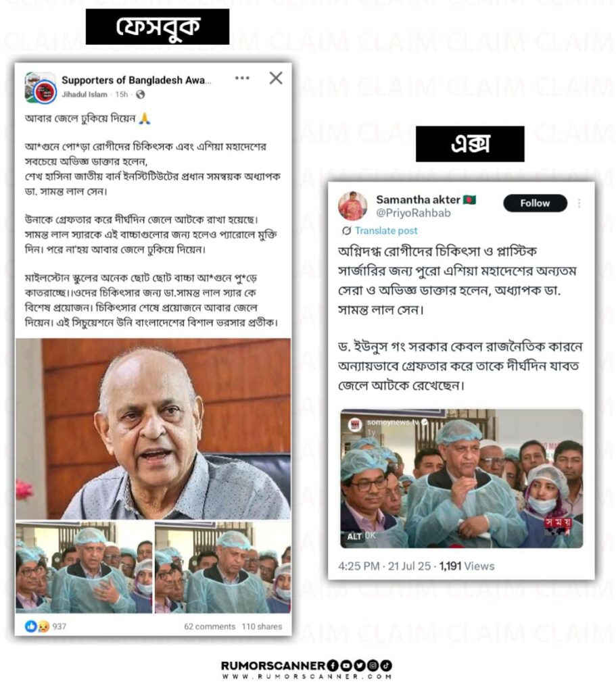Follow Samantha akter on X

tap(535, 203)
